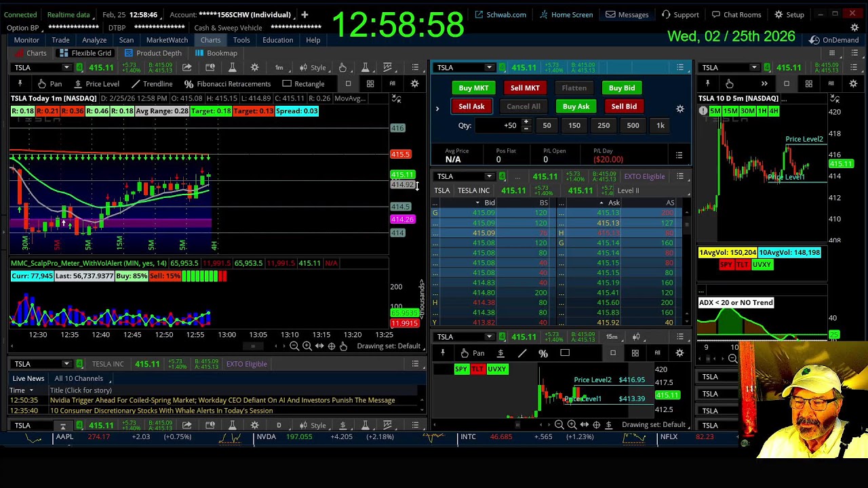Screen dimensions: 868x488
Task: Pin the main chart drawing toolbar
Action: point(20,83)
